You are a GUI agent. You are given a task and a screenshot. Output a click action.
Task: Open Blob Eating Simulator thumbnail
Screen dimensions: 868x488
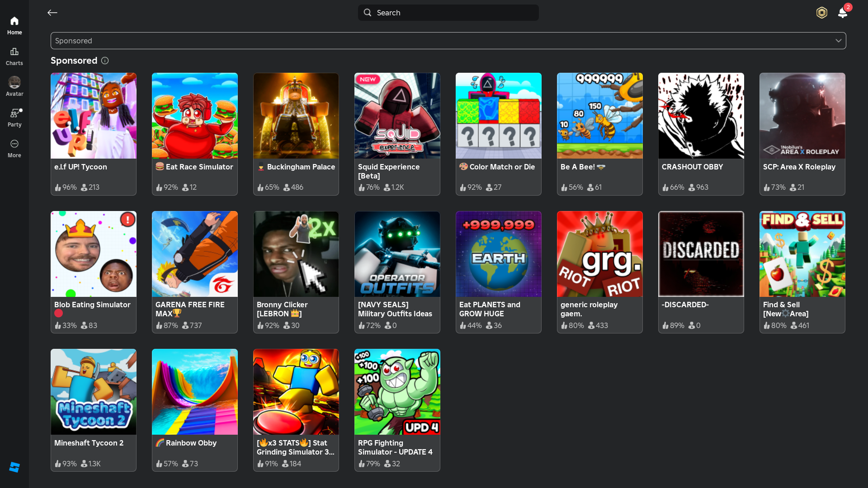[94, 254]
